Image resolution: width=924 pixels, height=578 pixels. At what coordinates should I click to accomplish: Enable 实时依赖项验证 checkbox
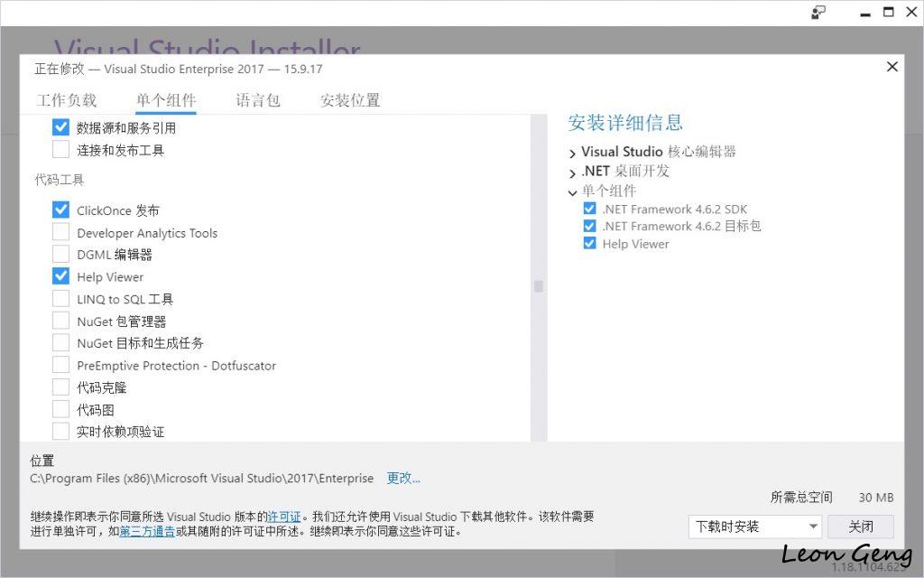click(x=60, y=432)
